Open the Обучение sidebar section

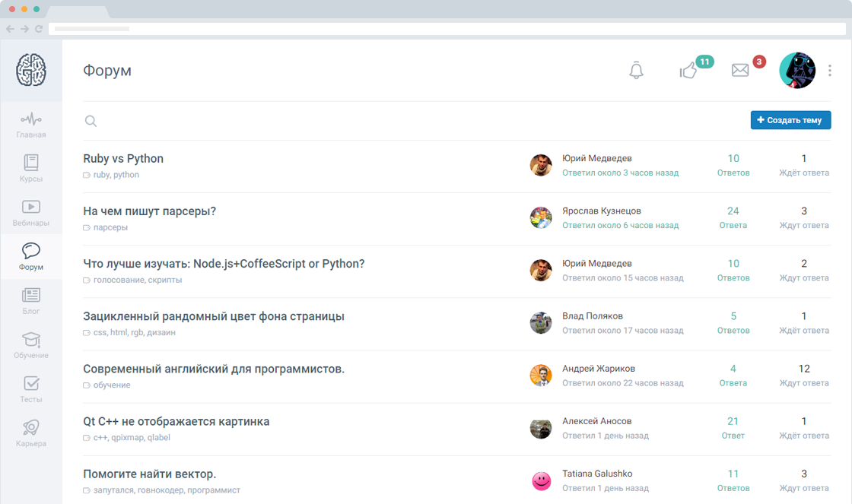30,344
